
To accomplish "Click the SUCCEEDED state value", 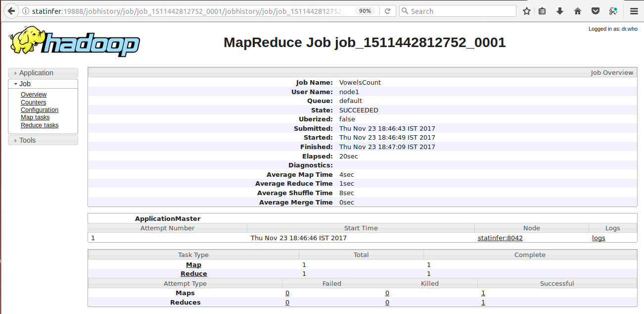I will coord(359,110).
